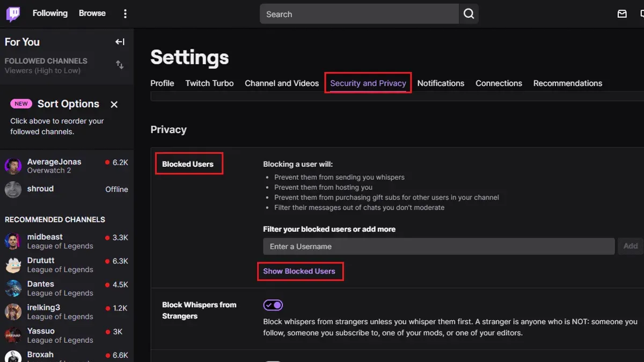Go to Following page
Image resolution: width=644 pixels, height=362 pixels.
(x=50, y=13)
